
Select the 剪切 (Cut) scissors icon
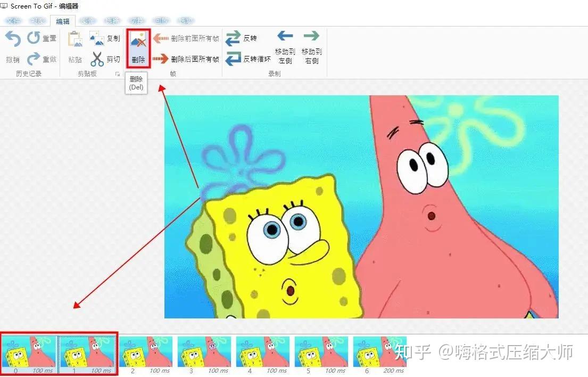coord(97,58)
